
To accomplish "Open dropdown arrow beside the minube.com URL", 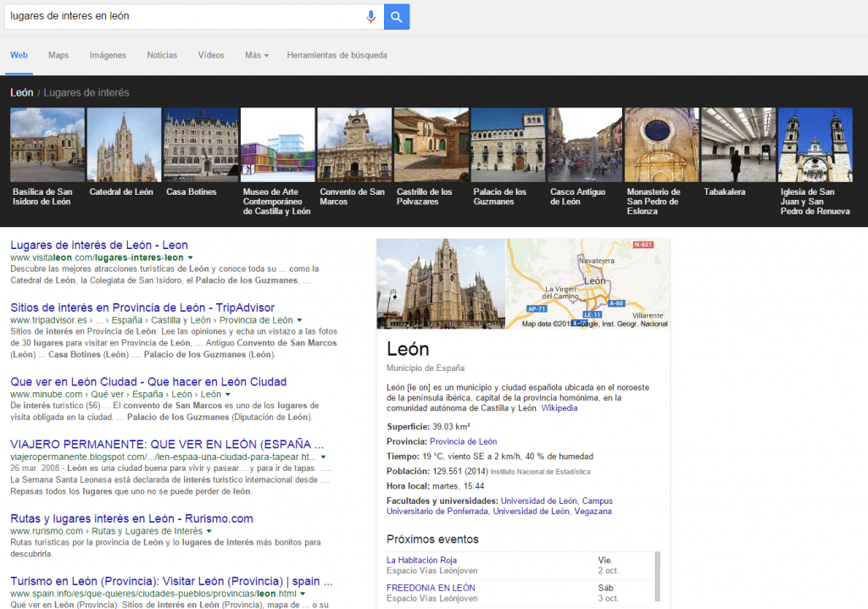I will coord(229,395).
